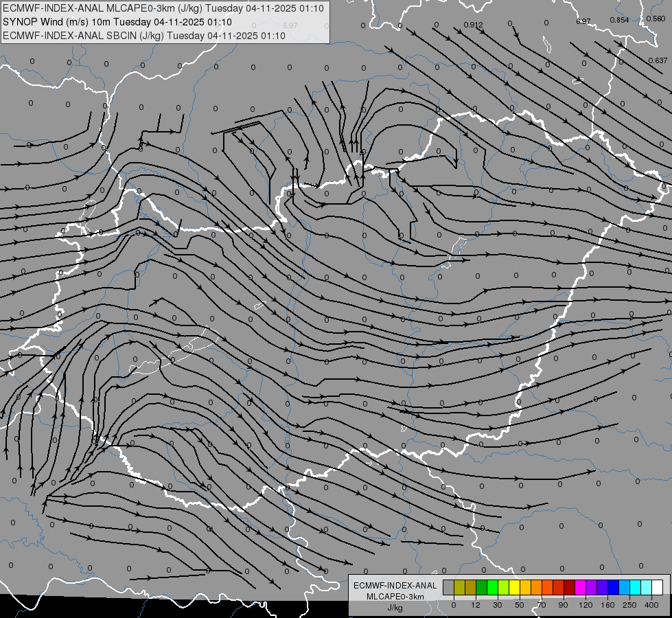Viewport: 672px width, 618px height.
Task: Click the red-orange legend swatch
Action: click(548, 587)
